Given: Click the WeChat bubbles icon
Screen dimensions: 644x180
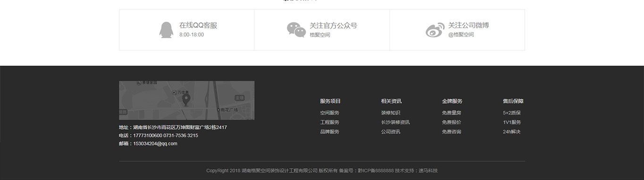Looking at the screenshot, I should [296, 30].
